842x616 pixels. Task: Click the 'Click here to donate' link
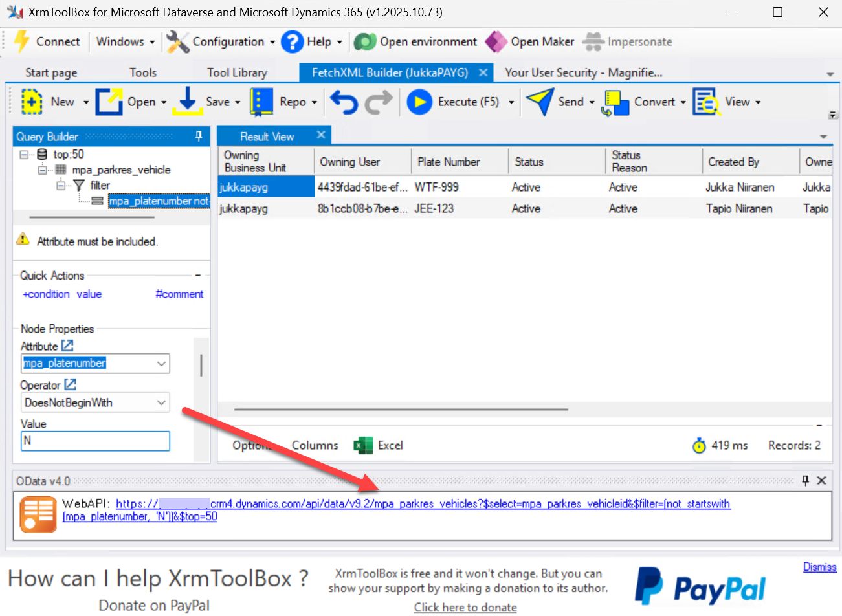coord(465,607)
